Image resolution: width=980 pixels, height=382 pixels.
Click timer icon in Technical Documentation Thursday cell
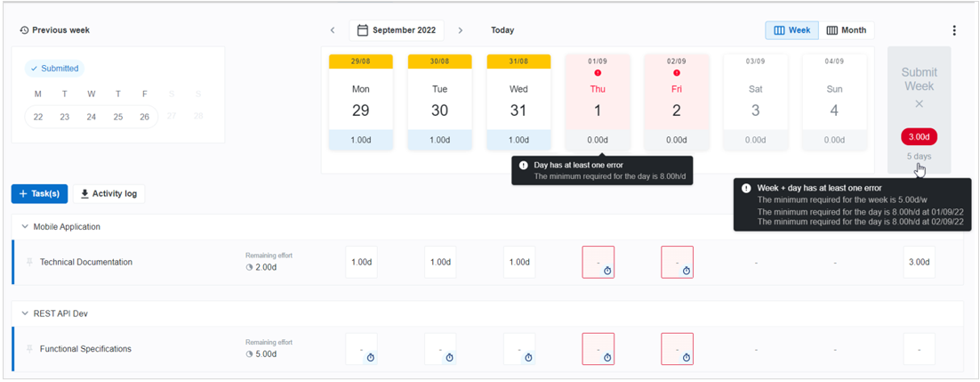tap(606, 271)
